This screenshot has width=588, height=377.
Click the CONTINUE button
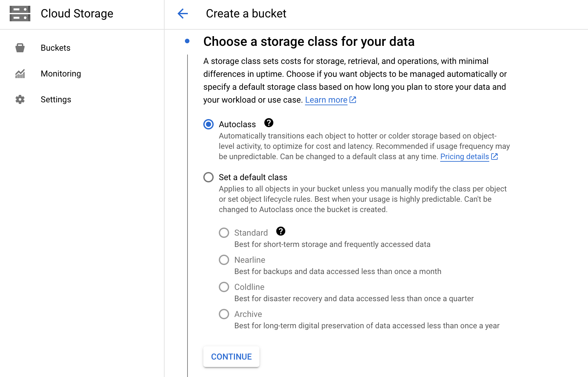pyautogui.click(x=231, y=356)
